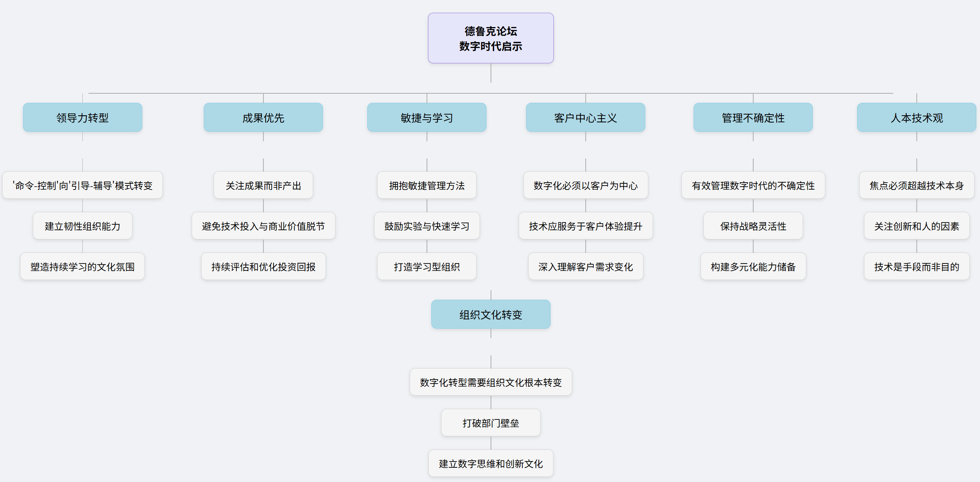This screenshot has width=980, height=482.
Task: Click the 组织文化转变 category node
Action: point(491,314)
